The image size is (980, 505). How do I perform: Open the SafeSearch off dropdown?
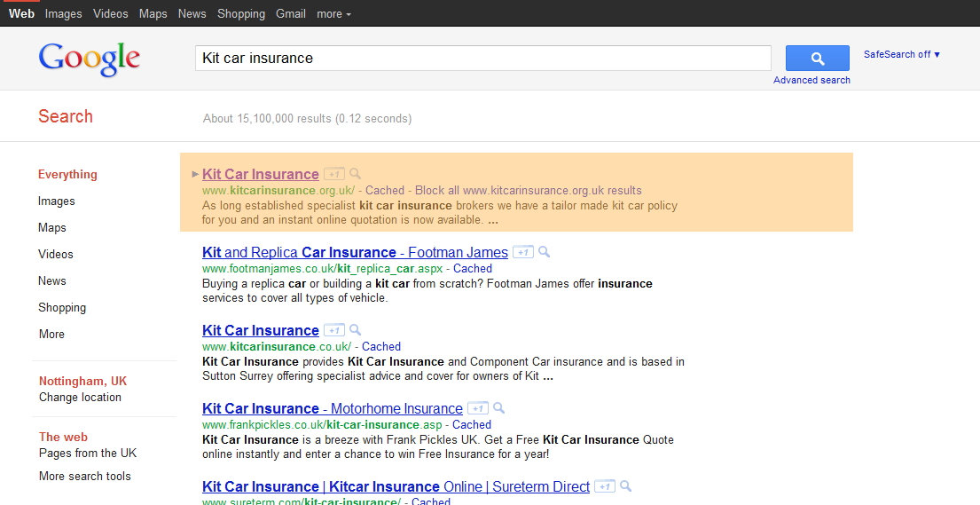902,54
